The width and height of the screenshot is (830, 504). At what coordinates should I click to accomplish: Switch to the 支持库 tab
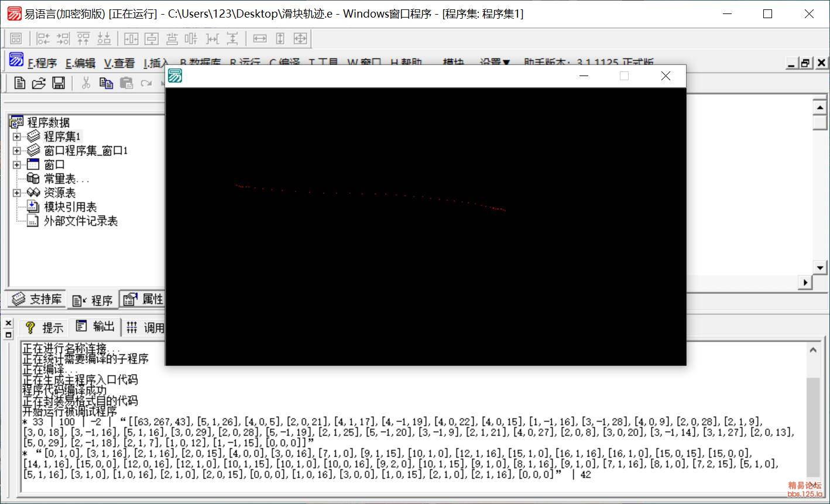pos(37,299)
